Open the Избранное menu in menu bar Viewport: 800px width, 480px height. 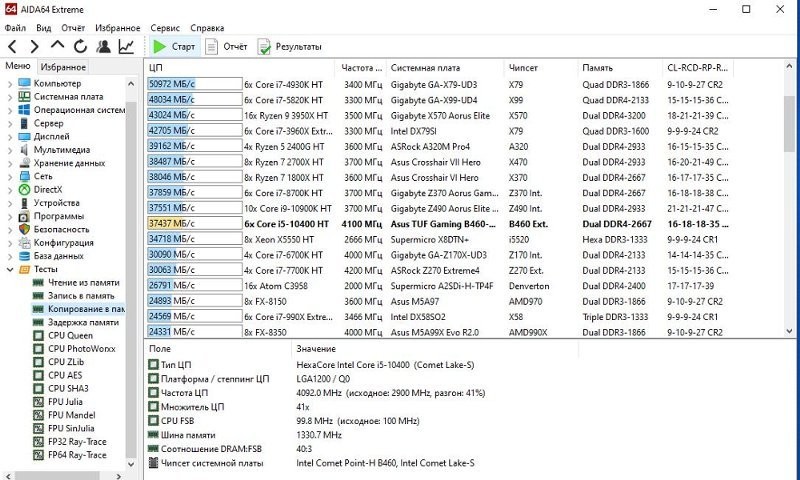pos(117,28)
